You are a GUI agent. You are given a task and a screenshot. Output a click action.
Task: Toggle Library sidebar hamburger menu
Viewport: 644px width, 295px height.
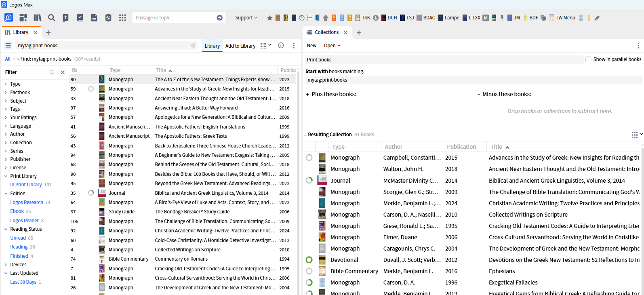coord(8,46)
